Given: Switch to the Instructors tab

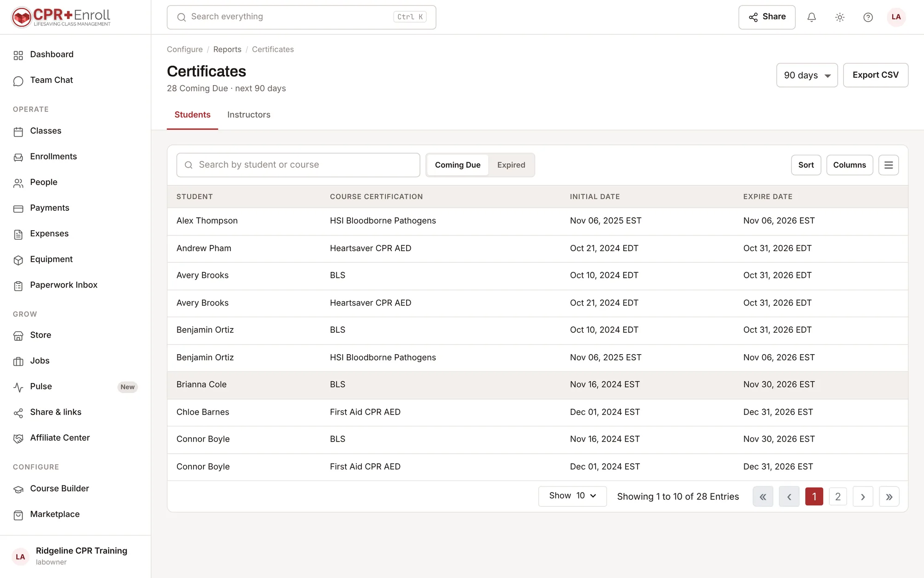Looking at the screenshot, I should click(x=249, y=115).
